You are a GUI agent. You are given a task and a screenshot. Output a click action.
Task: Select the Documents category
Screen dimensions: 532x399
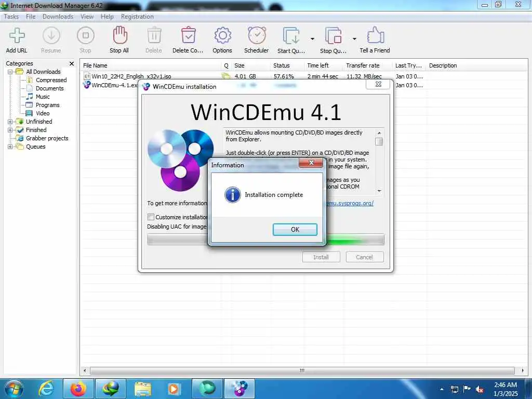(x=49, y=88)
